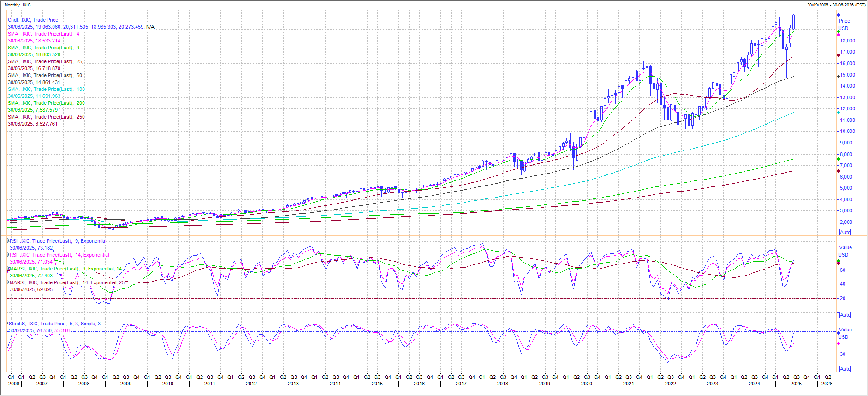868x396 pixels.
Task: Click the Monthly .IXIC chart title
Action: pyautogui.click(x=18, y=5)
